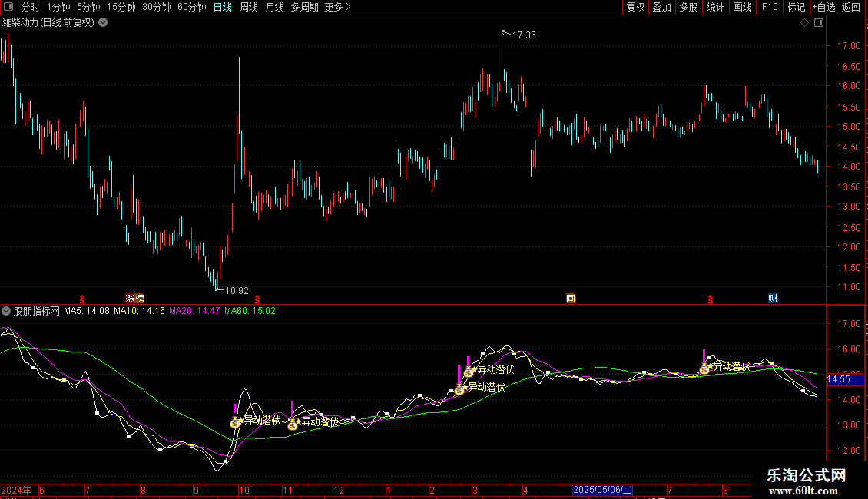This screenshot has width=868, height=499.
Task: Click the red $ marker left of 财
Action: (711, 299)
